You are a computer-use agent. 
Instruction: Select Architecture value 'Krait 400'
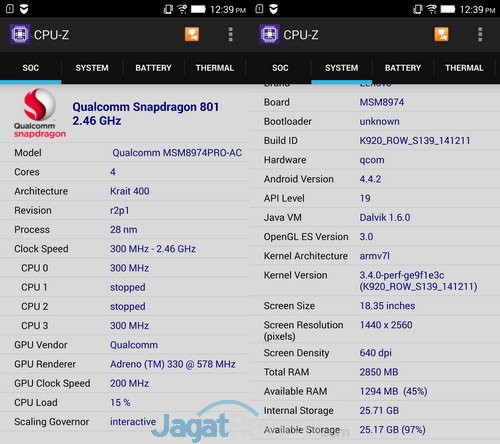click(130, 191)
